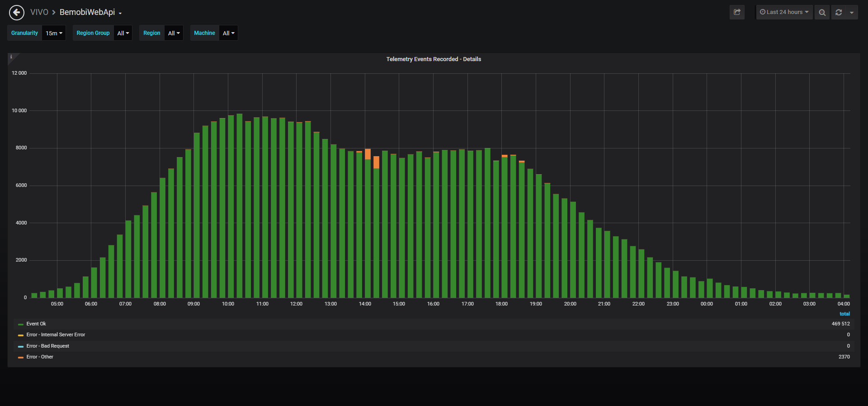Image resolution: width=868 pixels, height=406 pixels.
Task: Click the Granularity variable label
Action: (25, 33)
